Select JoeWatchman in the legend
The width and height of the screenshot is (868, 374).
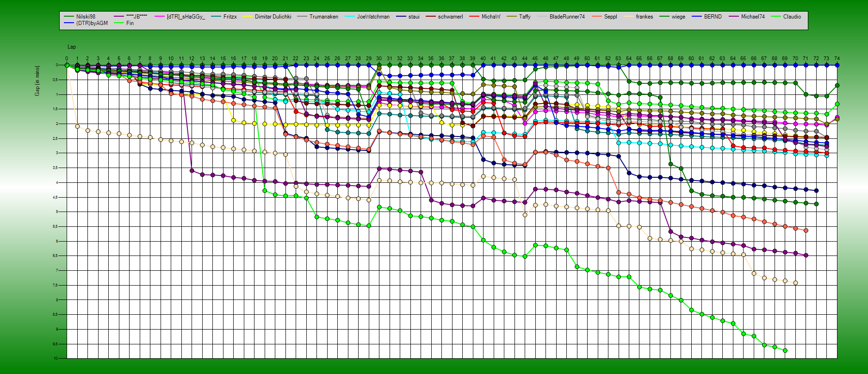(373, 17)
